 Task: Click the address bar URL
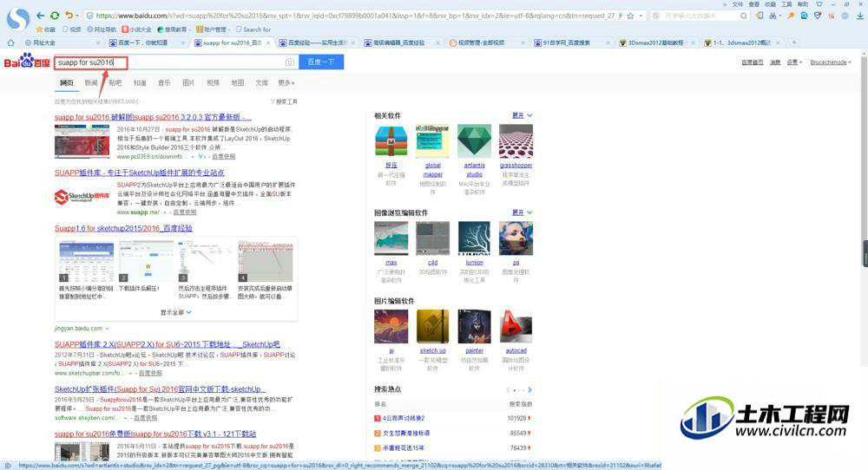click(x=354, y=16)
